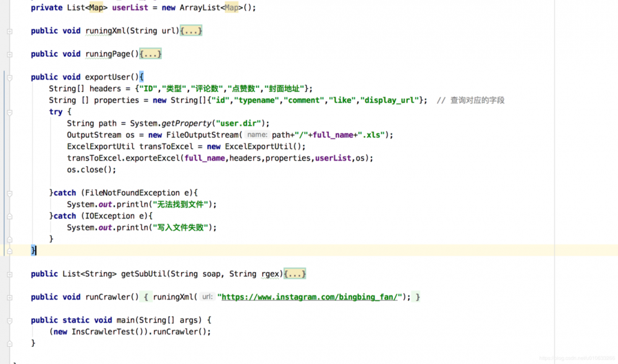This screenshot has width=618, height=364.
Task: Click the method name 'getSubUtil'
Action: click(143, 274)
